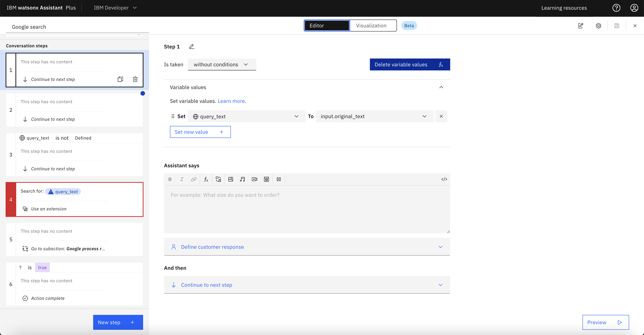Open the user profile icon
Viewport: 644px width, 335px height.
tap(634, 8)
